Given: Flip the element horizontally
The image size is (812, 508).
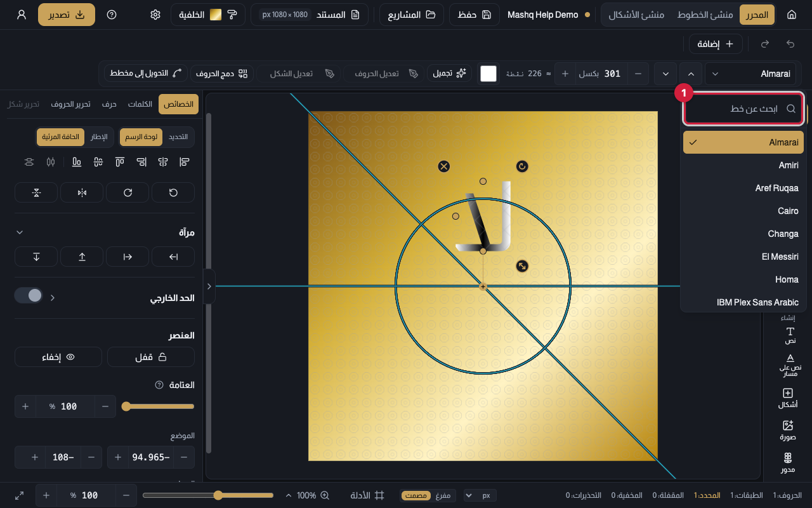Looking at the screenshot, I should click(x=82, y=192).
